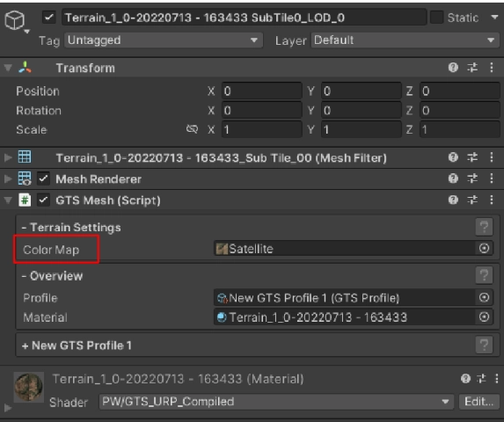Viewport: 504px width, 422px height.
Task: Click the Mesh Renderer component icon
Action: pyautogui.click(x=25, y=178)
